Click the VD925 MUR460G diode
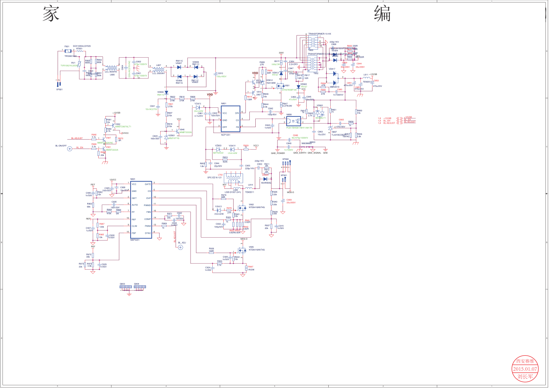The width and height of the screenshot is (554, 392). [x=265, y=179]
